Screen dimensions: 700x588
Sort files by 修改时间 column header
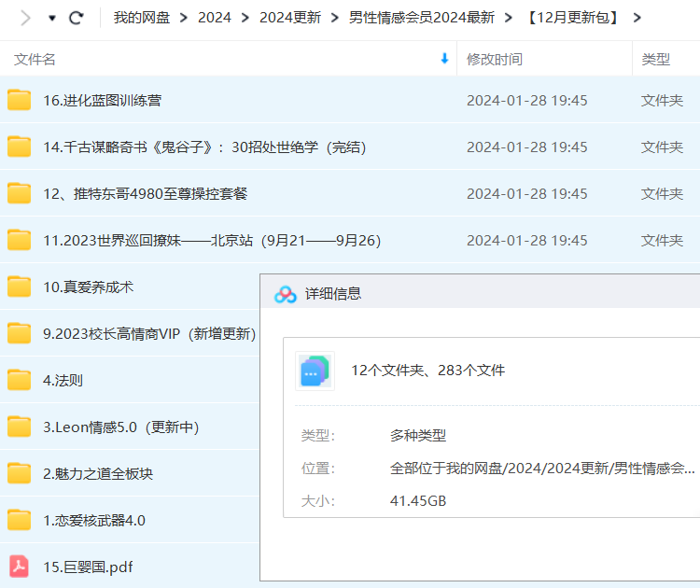(x=495, y=59)
